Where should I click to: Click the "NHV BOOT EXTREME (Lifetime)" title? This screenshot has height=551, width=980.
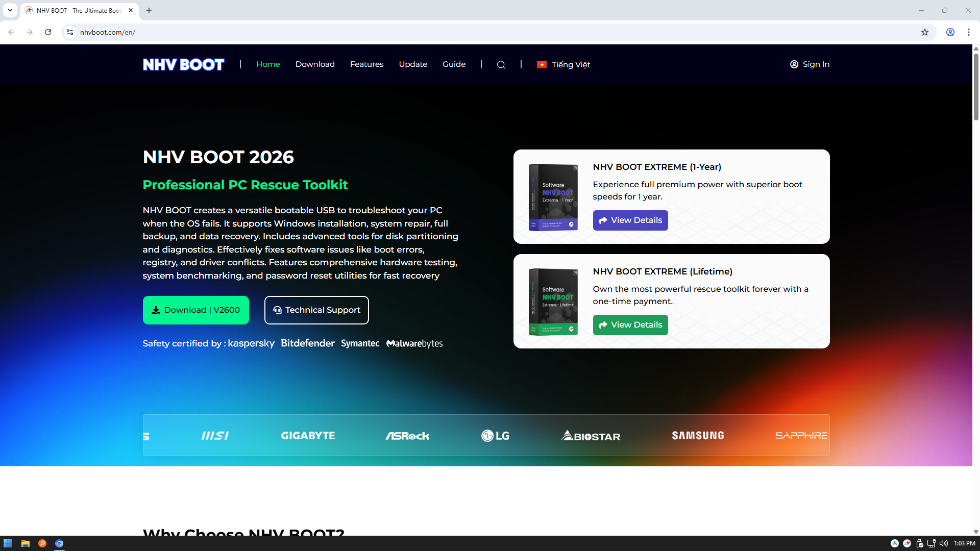point(663,271)
